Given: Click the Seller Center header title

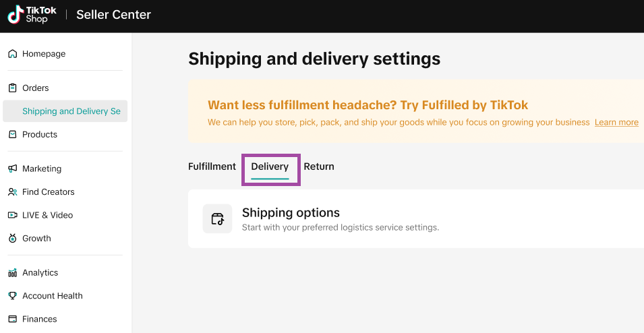Looking at the screenshot, I should coord(113,15).
